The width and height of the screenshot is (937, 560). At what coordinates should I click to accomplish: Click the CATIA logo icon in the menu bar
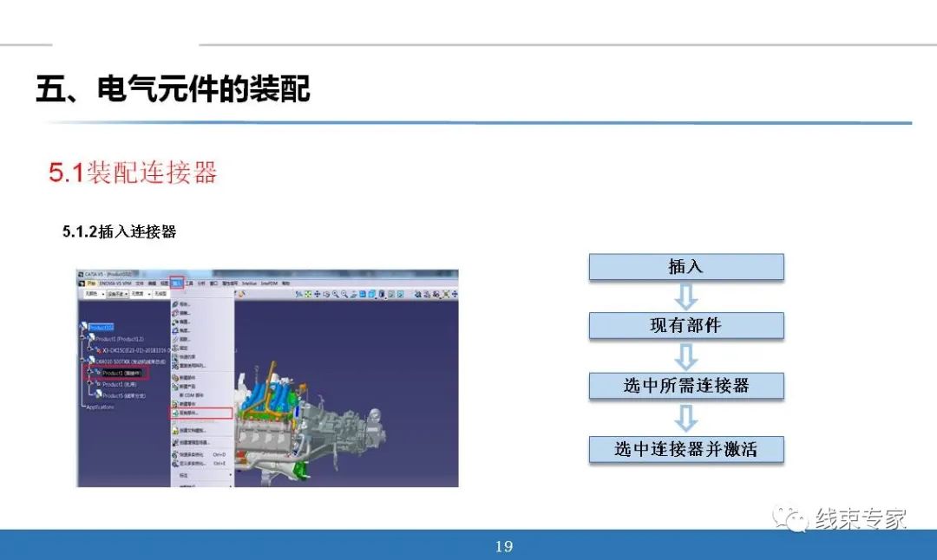[82, 283]
